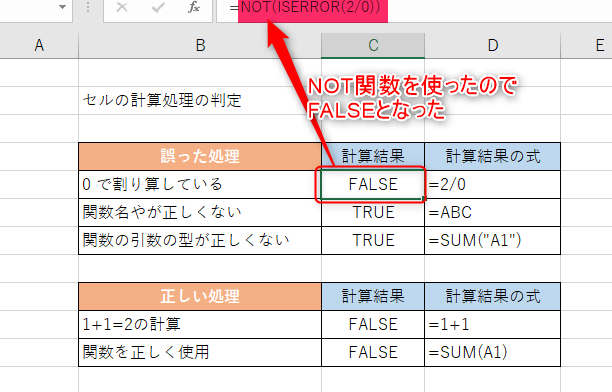Select the header cell '正しい処理'
The image size is (612, 392).
click(200, 296)
